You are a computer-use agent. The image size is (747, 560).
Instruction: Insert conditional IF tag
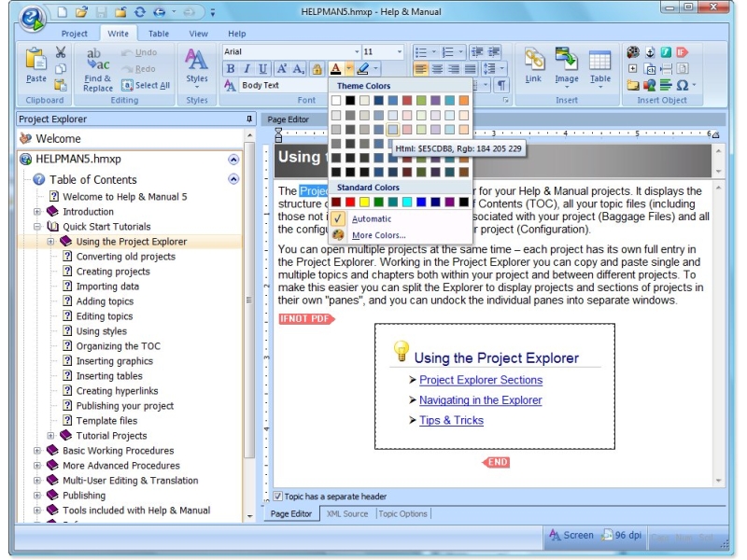click(x=683, y=52)
